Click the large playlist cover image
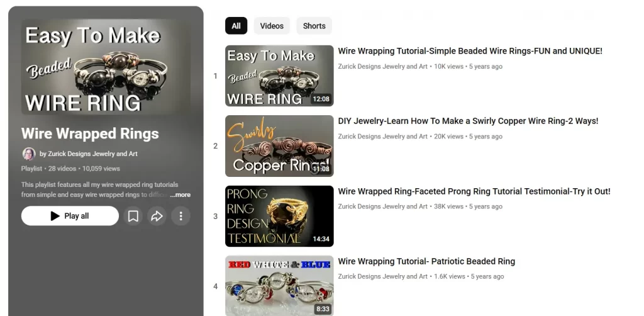The height and width of the screenshot is (316, 644). pos(106,67)
